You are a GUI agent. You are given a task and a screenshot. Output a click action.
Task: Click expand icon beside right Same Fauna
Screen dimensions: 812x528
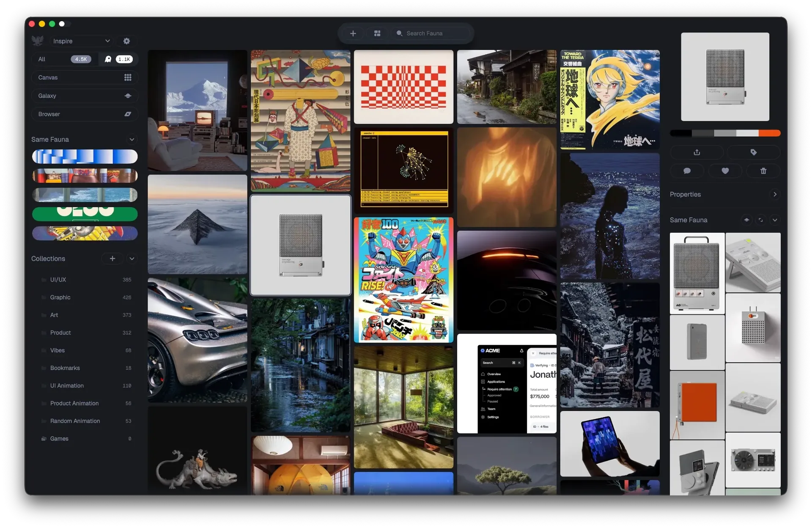[760, 220]
